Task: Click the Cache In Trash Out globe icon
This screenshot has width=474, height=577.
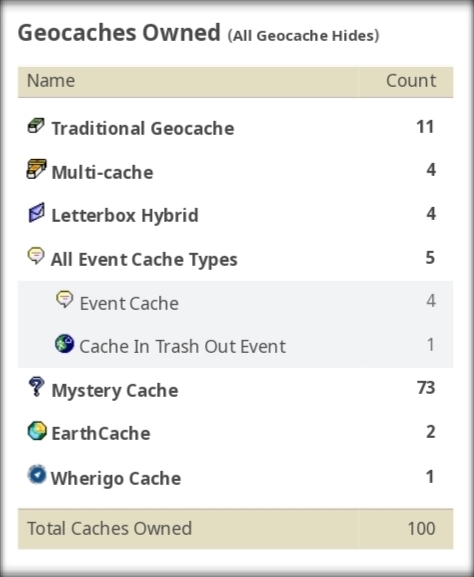Action: point(64,343)
